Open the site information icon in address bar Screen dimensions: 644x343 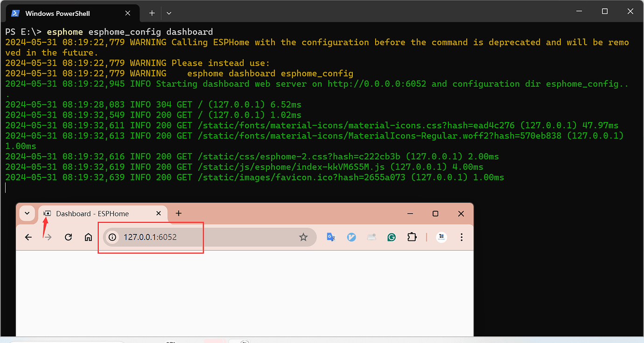[x=112, y=237]
